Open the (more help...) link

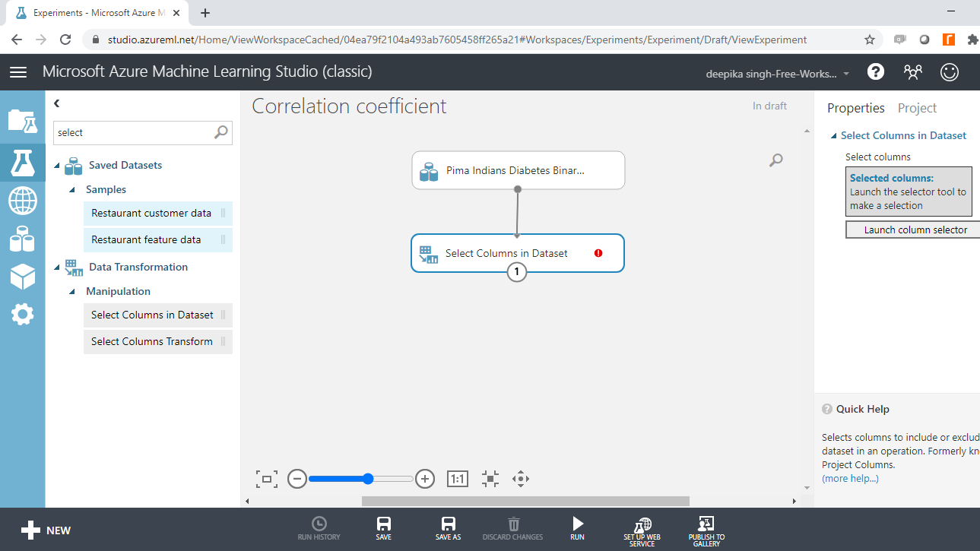850,479
